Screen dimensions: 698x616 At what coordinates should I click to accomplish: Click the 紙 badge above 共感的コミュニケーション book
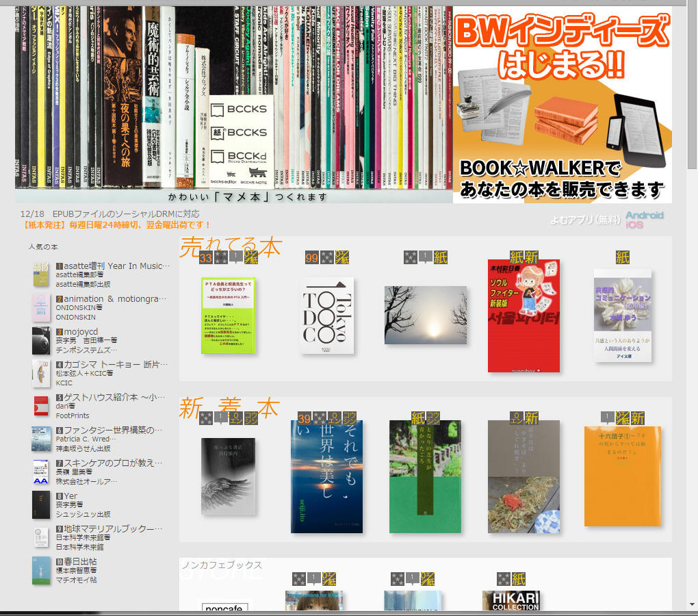pos(622,257)
